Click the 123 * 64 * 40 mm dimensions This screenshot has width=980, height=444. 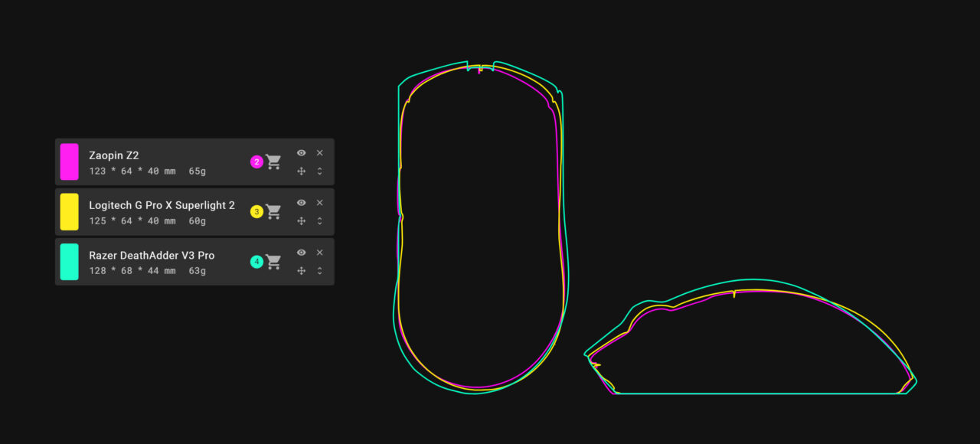[x=132, y=171]
